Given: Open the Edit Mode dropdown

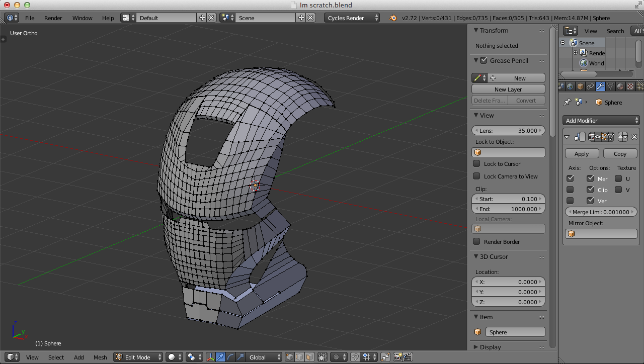Looking at the screenshot, I should tap(138, 357).
